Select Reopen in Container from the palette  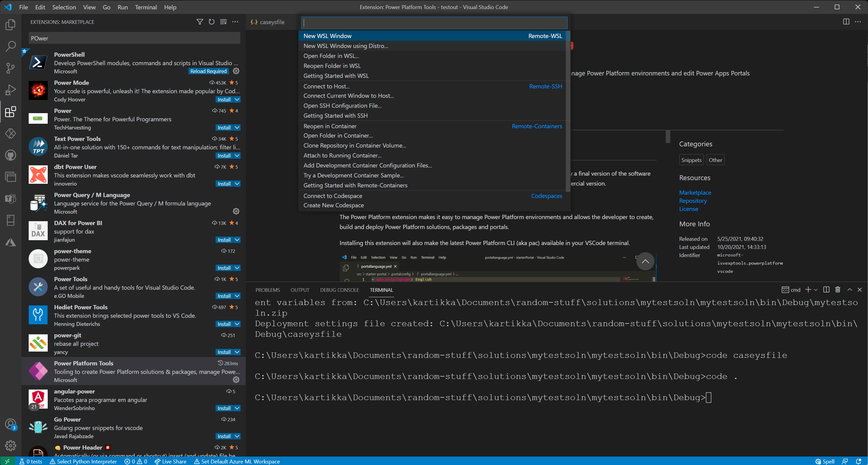[x=330, y=126]
